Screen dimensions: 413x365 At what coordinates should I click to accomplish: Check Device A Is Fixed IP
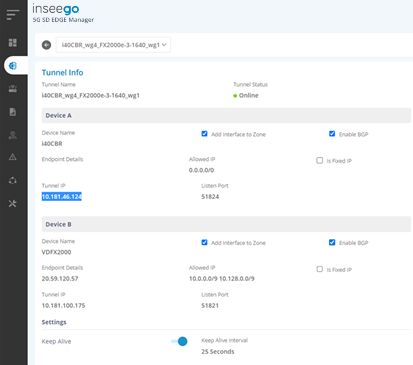[x=320, y=160]
